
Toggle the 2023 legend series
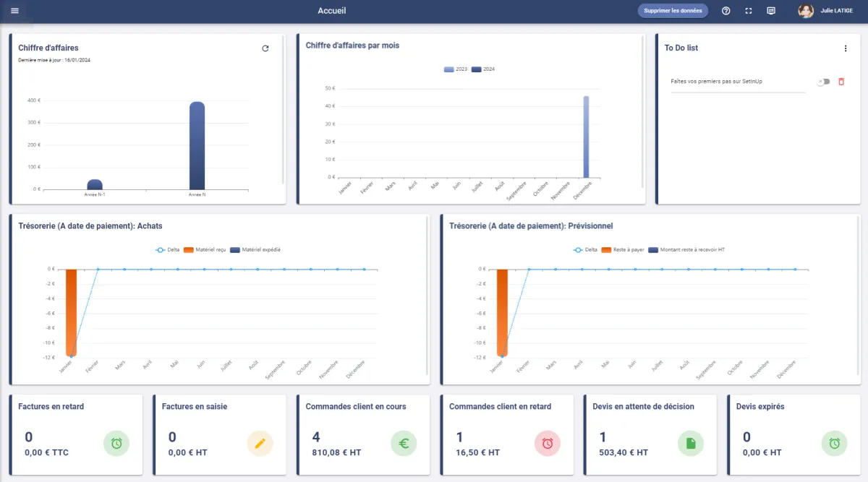pos(456,69)
